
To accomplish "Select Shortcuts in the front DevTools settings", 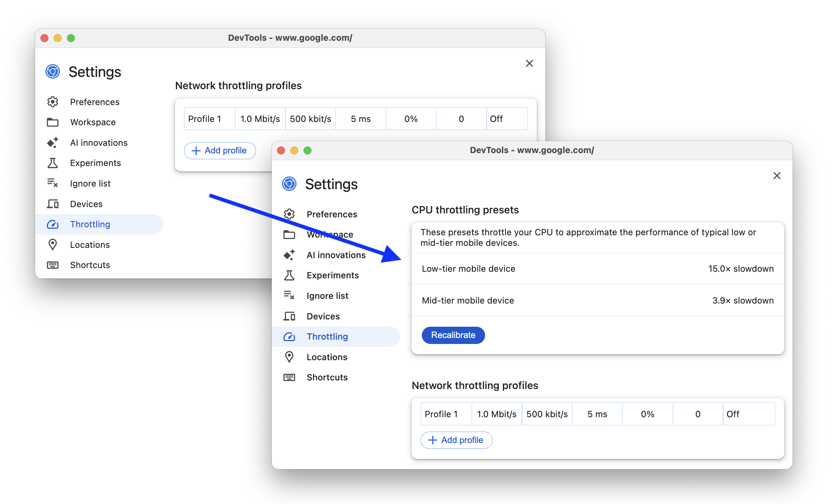I will point(327,377).
